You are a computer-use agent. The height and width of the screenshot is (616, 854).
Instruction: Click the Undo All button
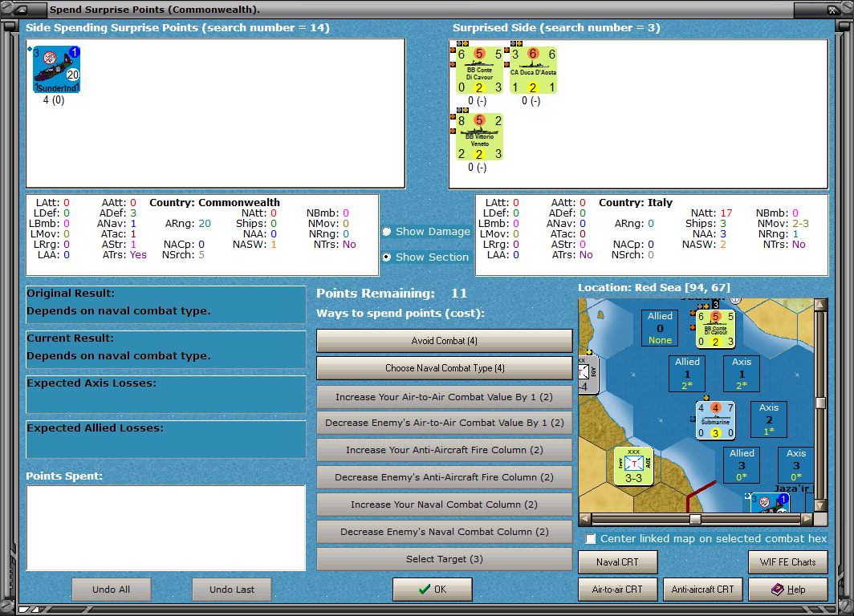(x=111, y=590)
